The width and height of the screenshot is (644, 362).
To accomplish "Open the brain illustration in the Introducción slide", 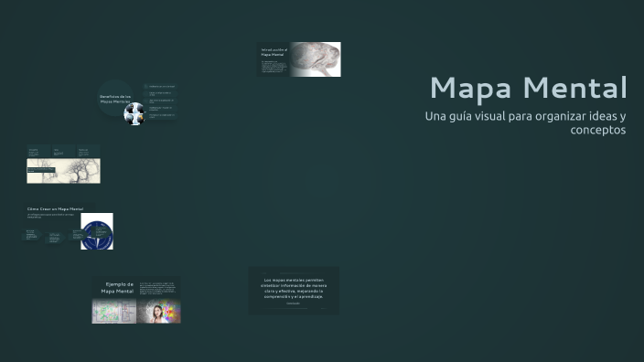I will [x=315, y=59].
